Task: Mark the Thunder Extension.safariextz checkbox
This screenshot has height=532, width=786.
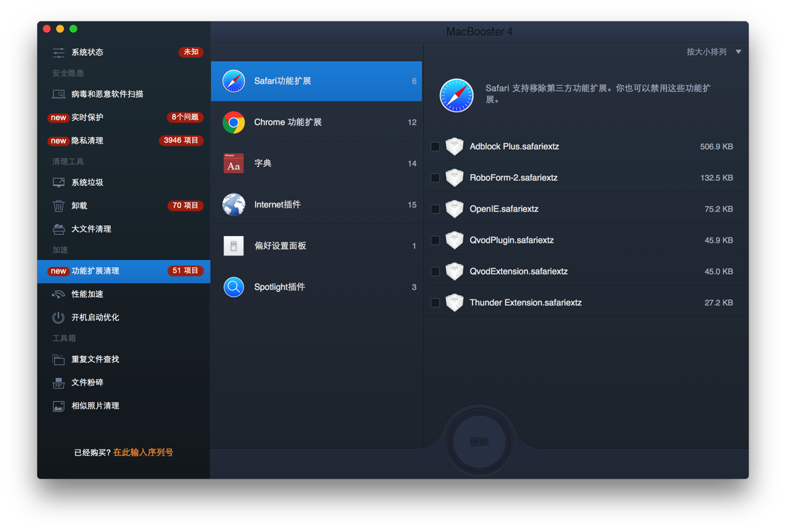Action: pyautogui.click(x=435, y=303)
